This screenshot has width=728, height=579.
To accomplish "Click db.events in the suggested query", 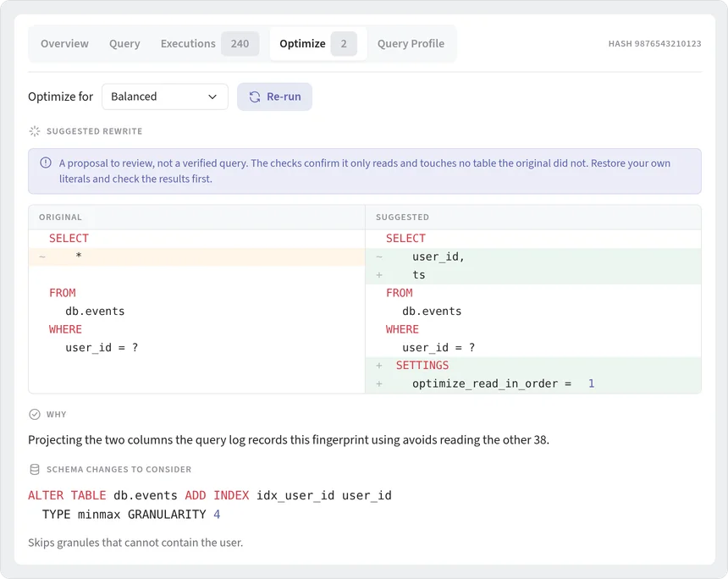I will (x=432, y=312).
